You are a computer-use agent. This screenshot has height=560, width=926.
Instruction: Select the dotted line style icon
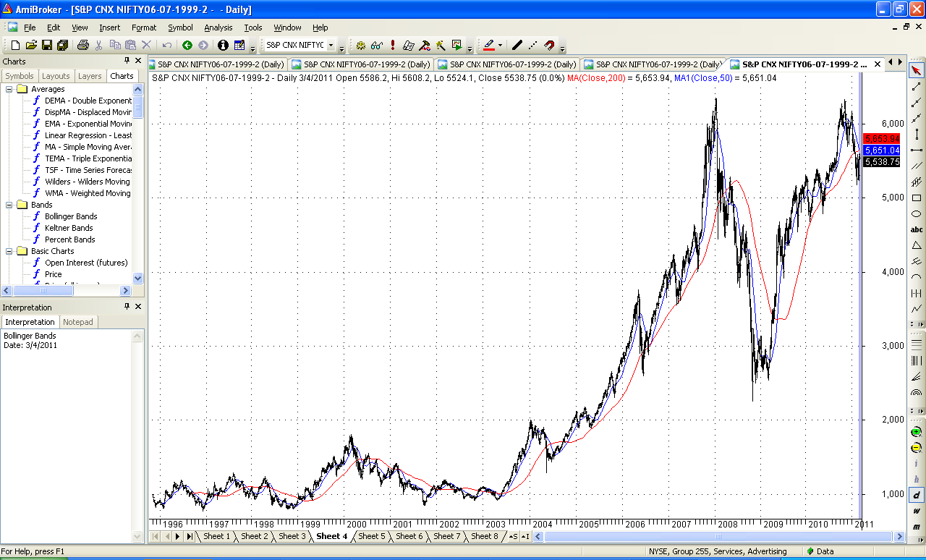532,45
